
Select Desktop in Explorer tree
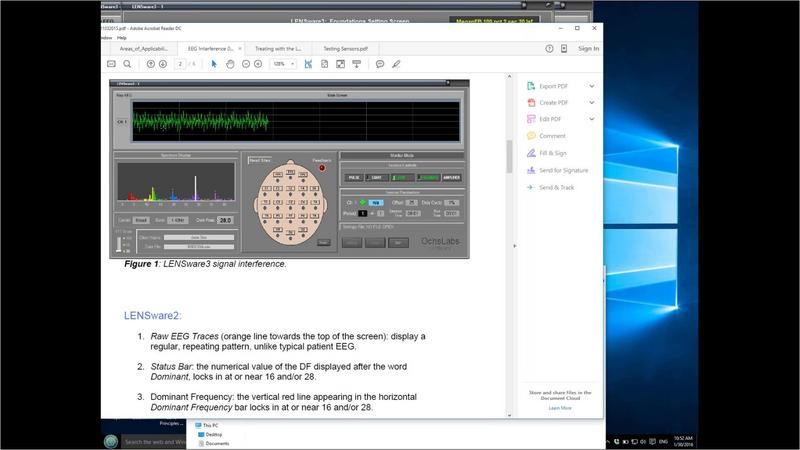pos(210,434)
